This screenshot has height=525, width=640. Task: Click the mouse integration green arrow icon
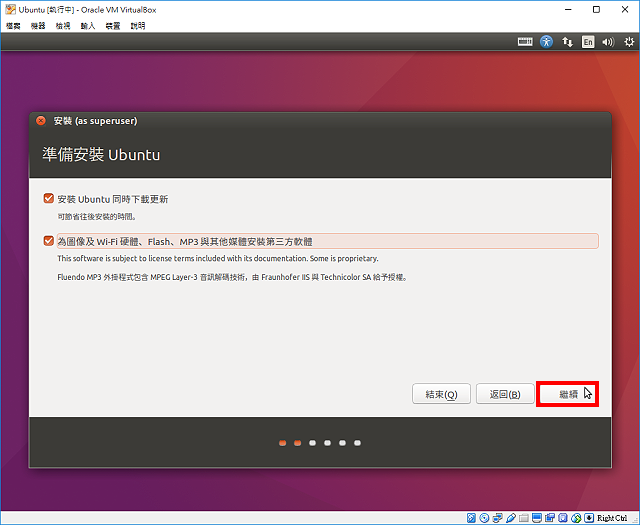tap(576, 518)
